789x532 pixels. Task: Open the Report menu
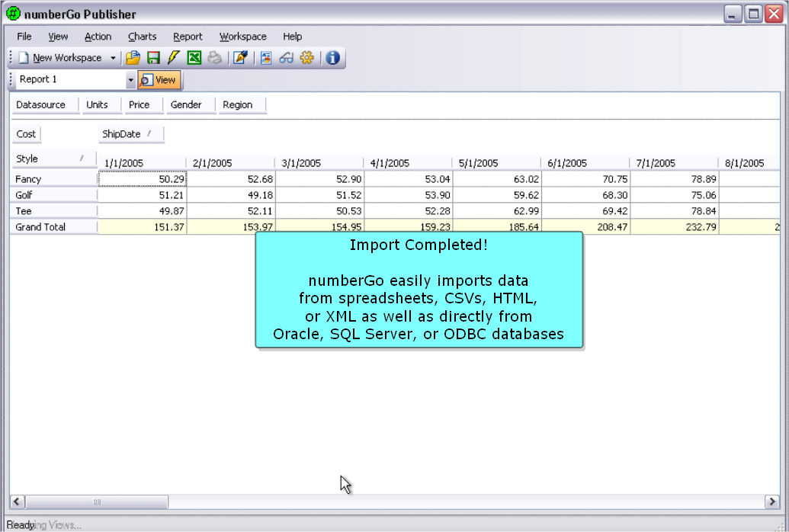coord(188,37)
